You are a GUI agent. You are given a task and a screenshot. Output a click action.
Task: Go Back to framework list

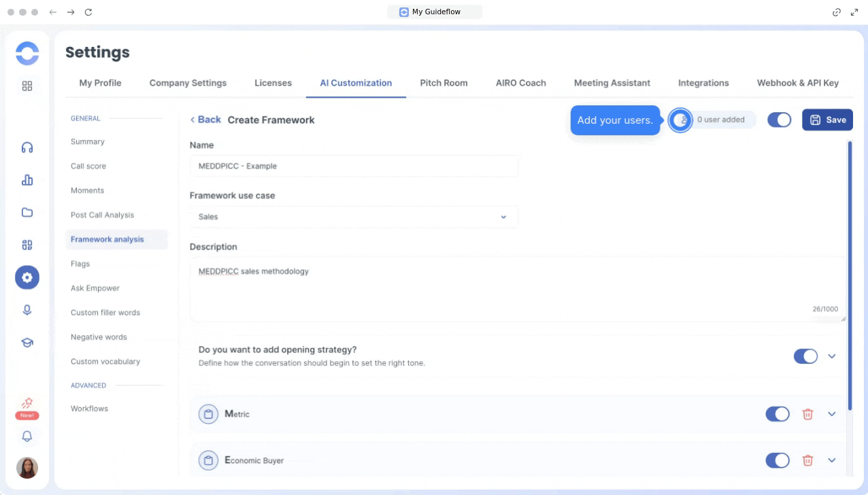click(205, 120)
